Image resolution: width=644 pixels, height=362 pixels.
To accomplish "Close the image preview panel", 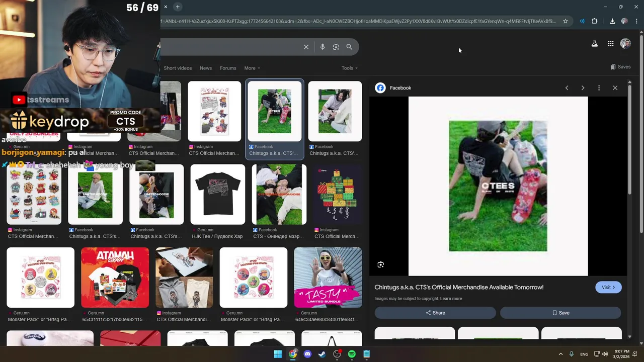I will click(615, 88).
